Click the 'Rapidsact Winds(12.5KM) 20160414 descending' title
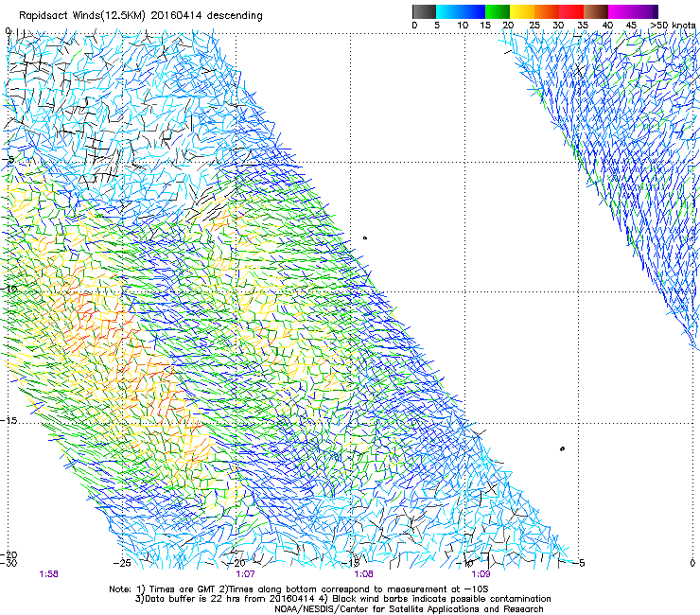 [x=141, y=16]
